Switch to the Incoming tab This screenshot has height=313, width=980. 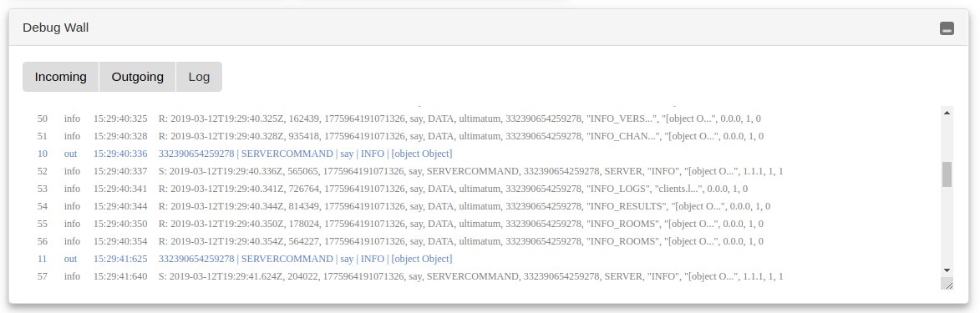click(61, 77)
